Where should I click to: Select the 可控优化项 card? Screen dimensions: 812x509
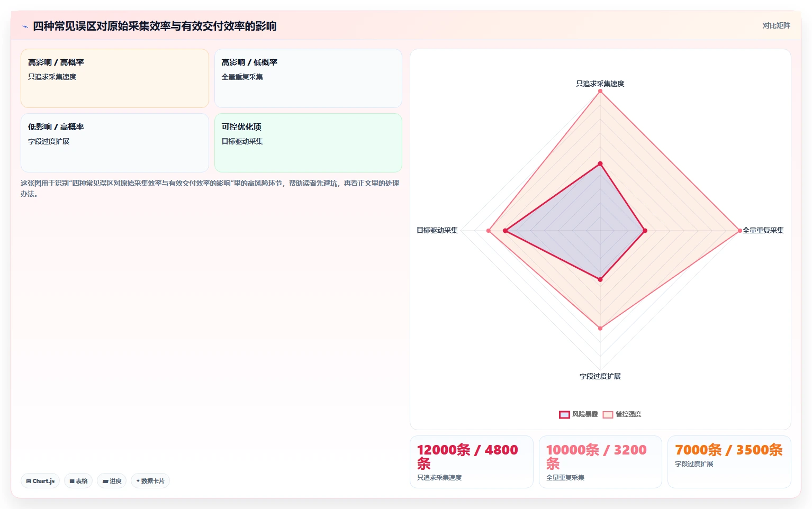click(x=308, y=143)
